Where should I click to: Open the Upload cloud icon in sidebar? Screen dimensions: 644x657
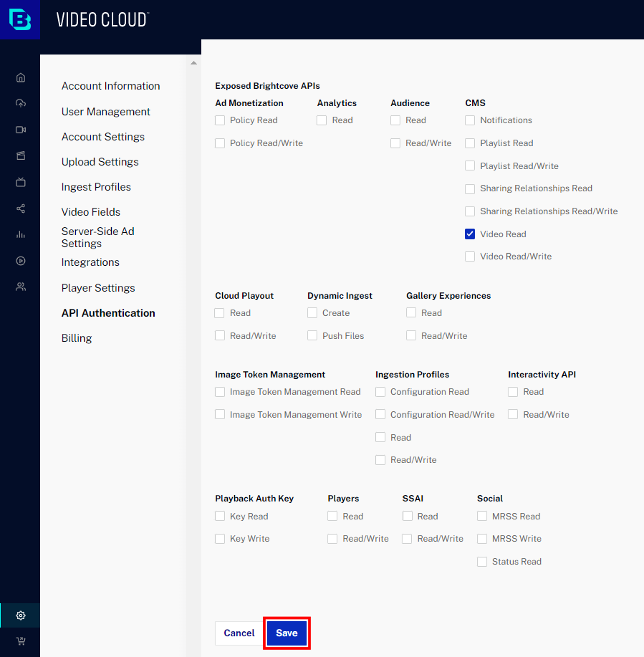click(21, 103)
